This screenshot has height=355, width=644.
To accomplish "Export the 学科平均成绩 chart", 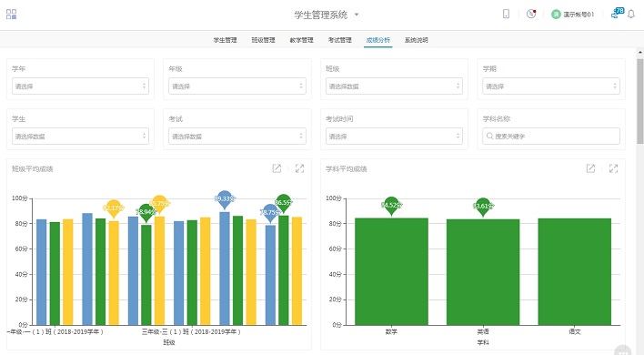I will (x=590, y=168).
